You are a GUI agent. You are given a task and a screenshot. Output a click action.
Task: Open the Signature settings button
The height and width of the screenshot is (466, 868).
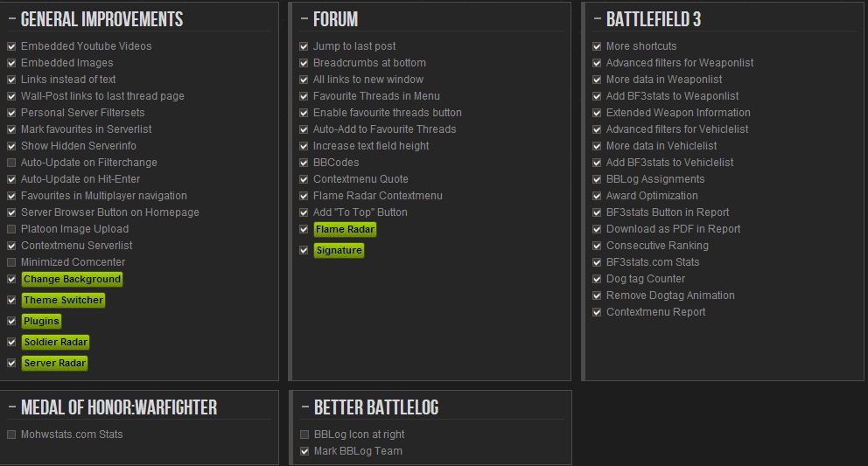click(339, 251)
